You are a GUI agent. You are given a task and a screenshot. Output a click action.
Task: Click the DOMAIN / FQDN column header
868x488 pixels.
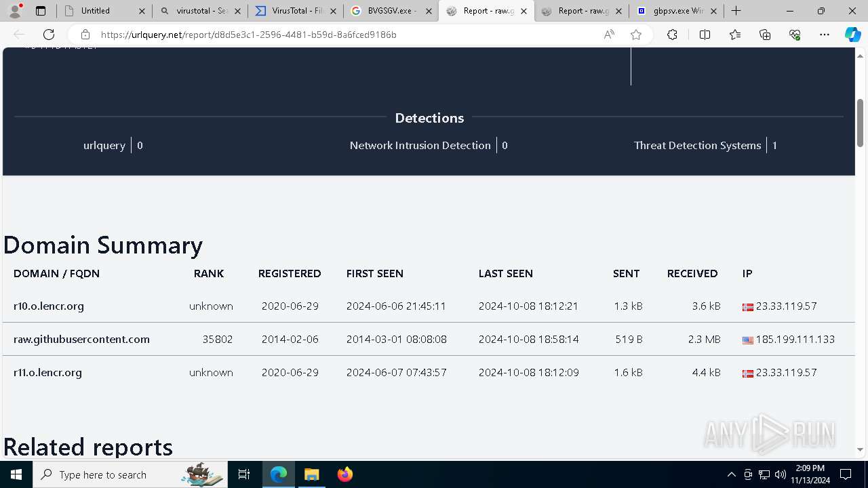click(56, 274)
